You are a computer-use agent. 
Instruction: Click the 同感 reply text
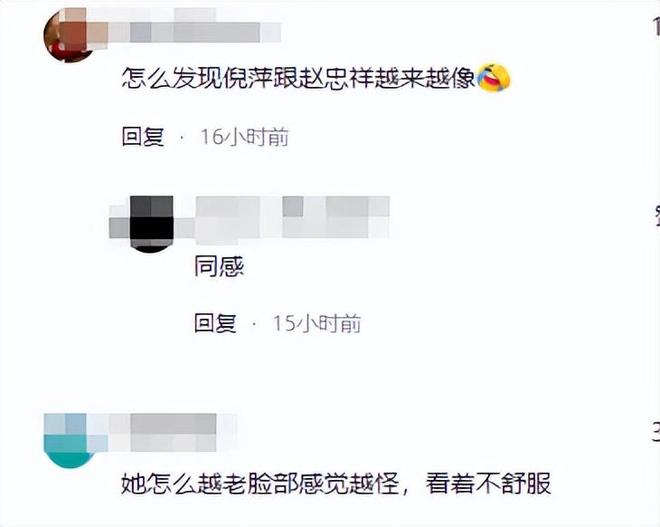(219, 266)
